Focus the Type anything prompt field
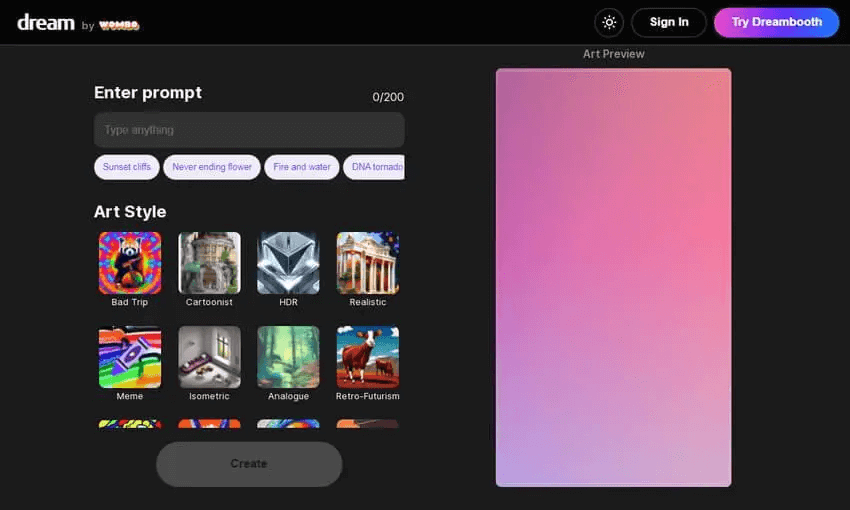The height and width of the screenshot is (510, 850). coord(249,130)
